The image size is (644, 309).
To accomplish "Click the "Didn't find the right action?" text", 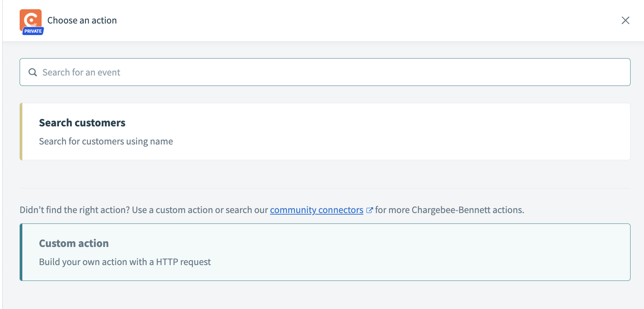I will pos(75,210).
